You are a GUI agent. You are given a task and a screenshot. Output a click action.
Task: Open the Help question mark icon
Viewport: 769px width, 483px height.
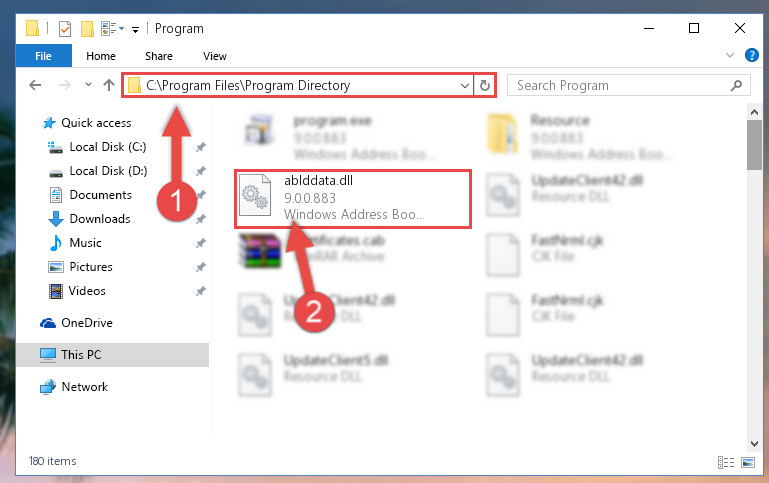(x=751, y=55)
